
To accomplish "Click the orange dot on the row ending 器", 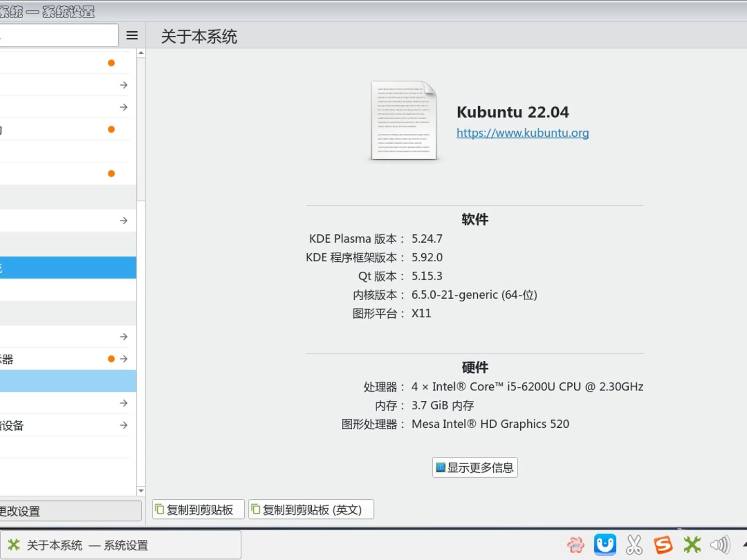I will tap(111, 359).
